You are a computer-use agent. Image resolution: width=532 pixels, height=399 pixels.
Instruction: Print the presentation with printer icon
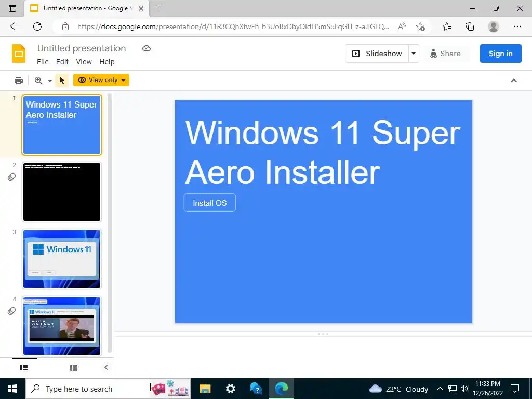click(19, 81)
